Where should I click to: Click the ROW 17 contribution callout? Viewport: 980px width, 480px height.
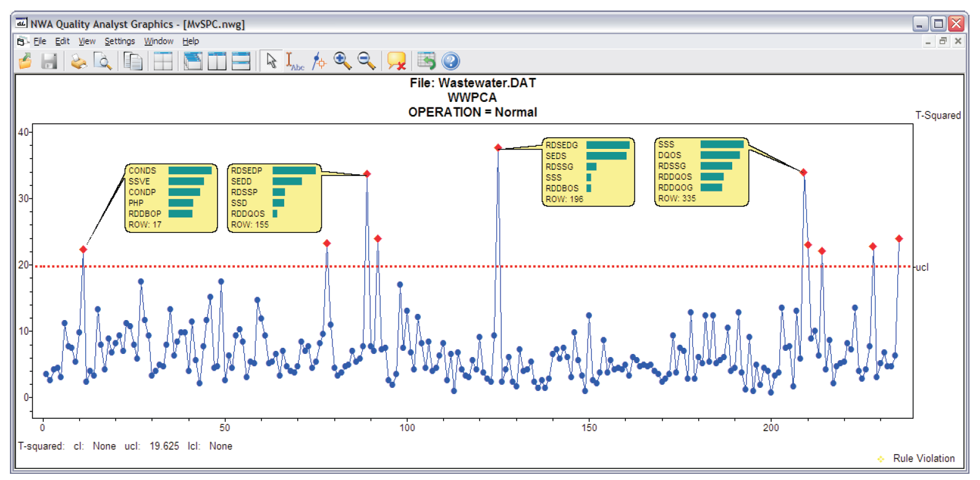pyautogui.click(x=171, y=198)
